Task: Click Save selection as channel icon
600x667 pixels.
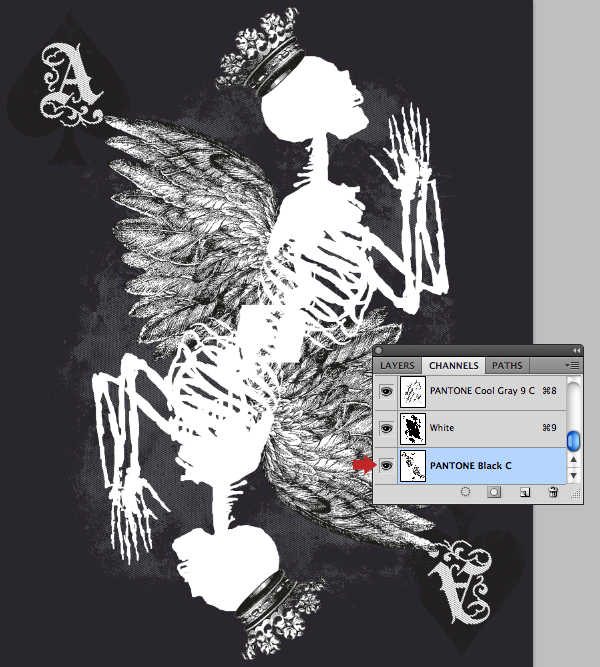Action: click(494, 492)
